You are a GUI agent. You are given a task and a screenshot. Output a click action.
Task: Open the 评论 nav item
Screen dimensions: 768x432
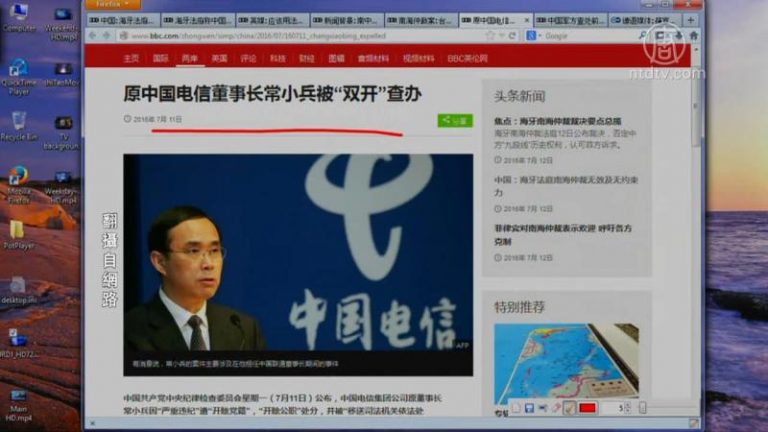point(248,58)
